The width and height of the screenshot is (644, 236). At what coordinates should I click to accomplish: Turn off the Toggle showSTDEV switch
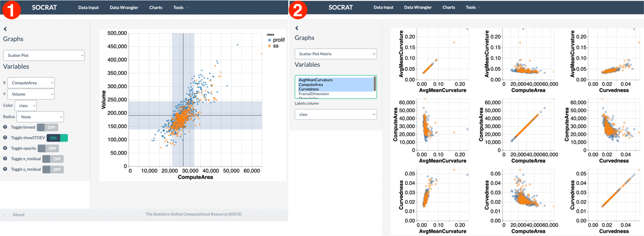57,138
